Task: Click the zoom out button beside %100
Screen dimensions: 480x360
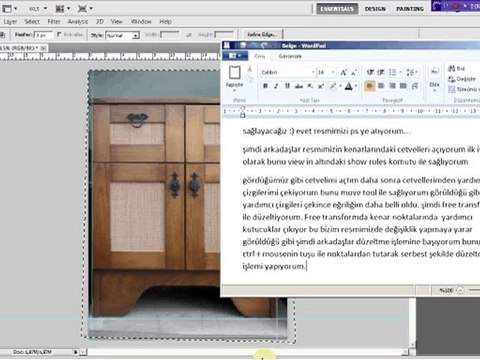Action: [x=460, y=290]
